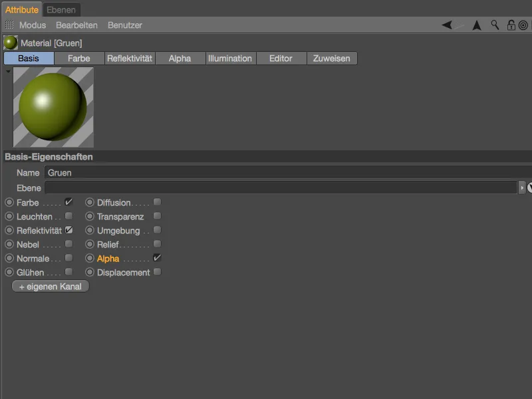532x399 pixels.
Task: Enable the Displacement channel checkbox
Action: (x=157, y=272)
